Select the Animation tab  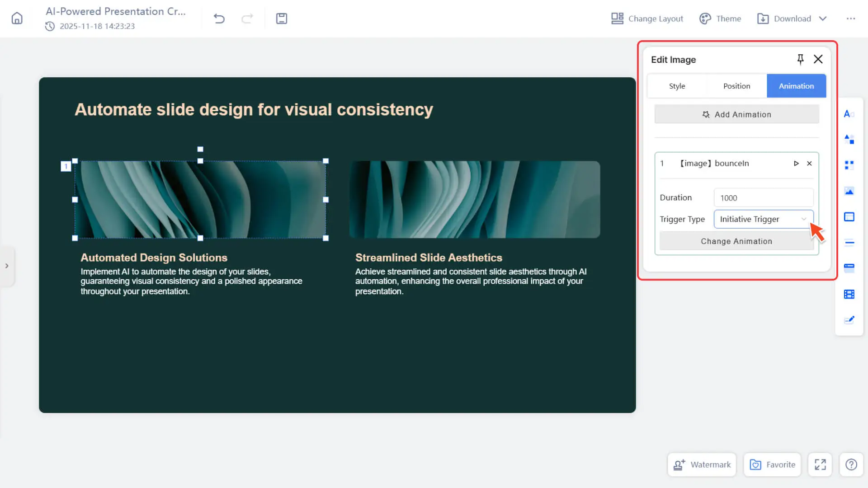[796, 86]
